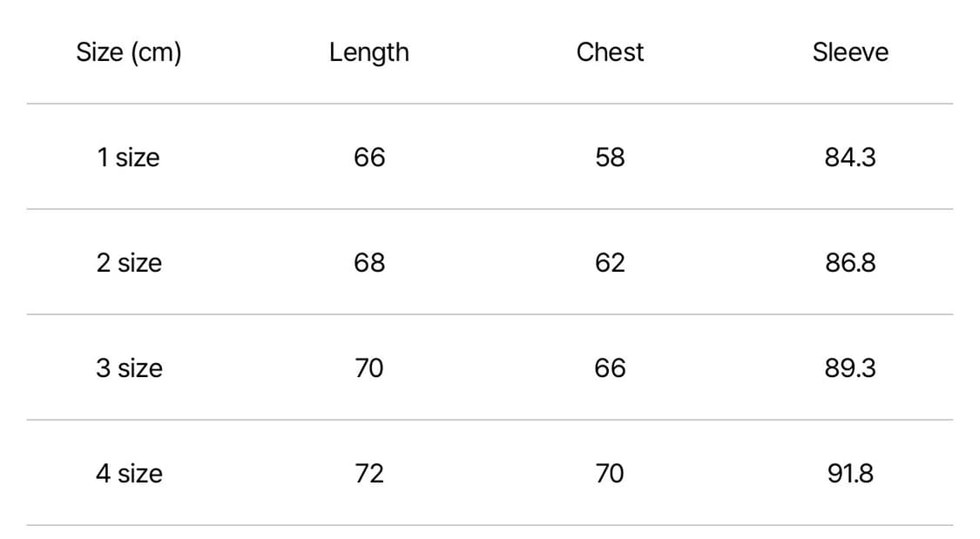Select the "Sleeve" column header
The height and width of the screenshot is (539, 980).
point(850,52)
